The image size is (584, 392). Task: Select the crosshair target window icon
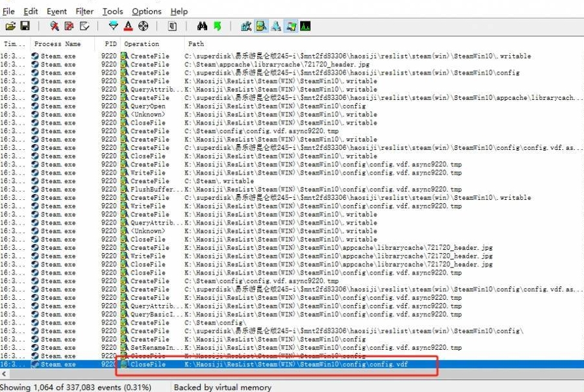(143, 26)
